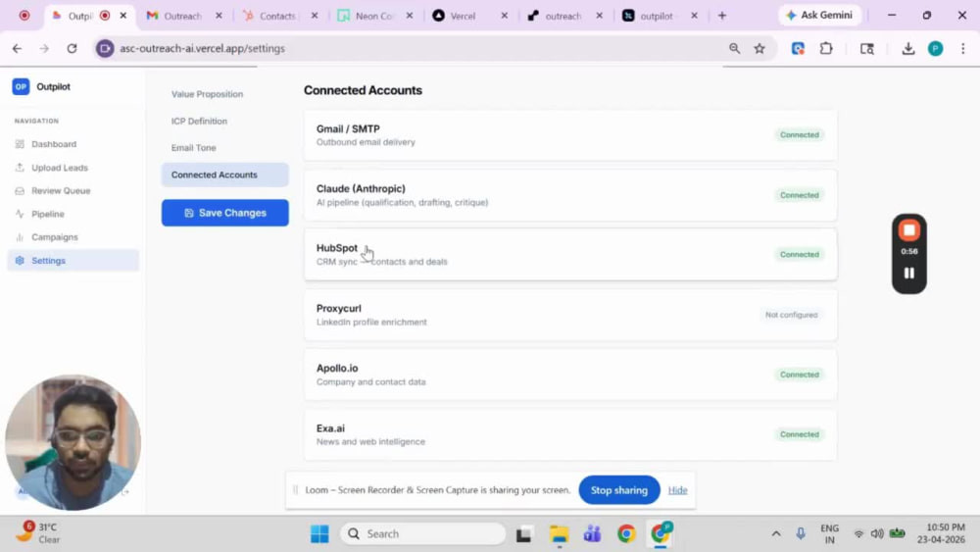Open the Review Queue page
This screenshot has height=552, width=980.
tap(73, 190)
